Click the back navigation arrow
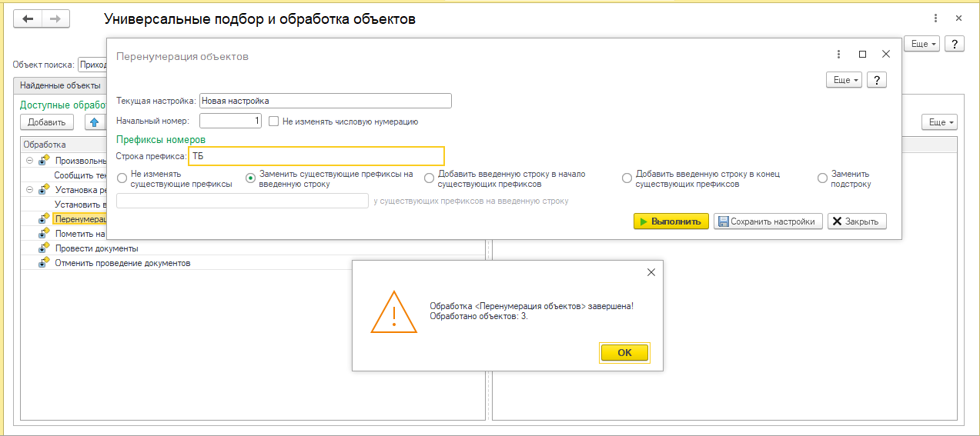 (28, 19)
